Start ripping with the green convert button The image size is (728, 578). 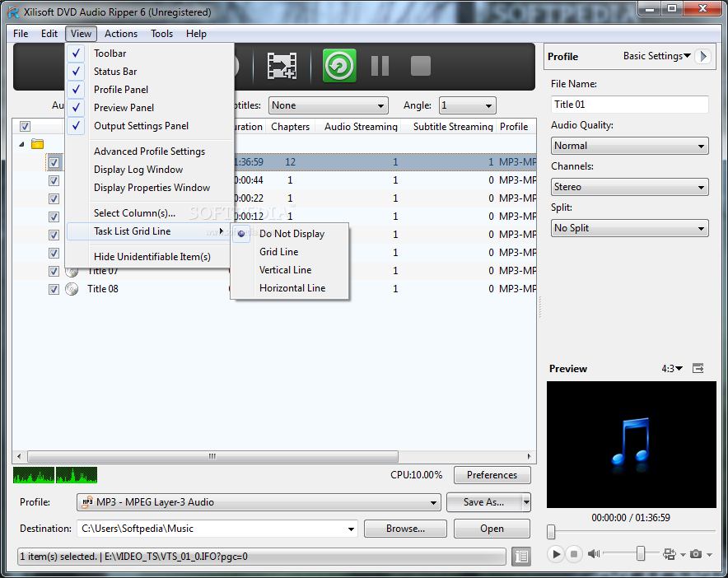point(339,66)
